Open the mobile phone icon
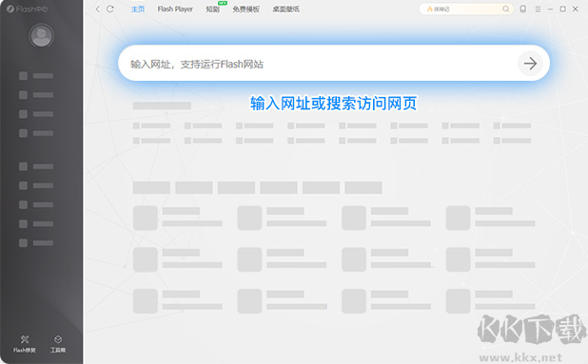This screenshot has height=364, width=588. [523, 9]
